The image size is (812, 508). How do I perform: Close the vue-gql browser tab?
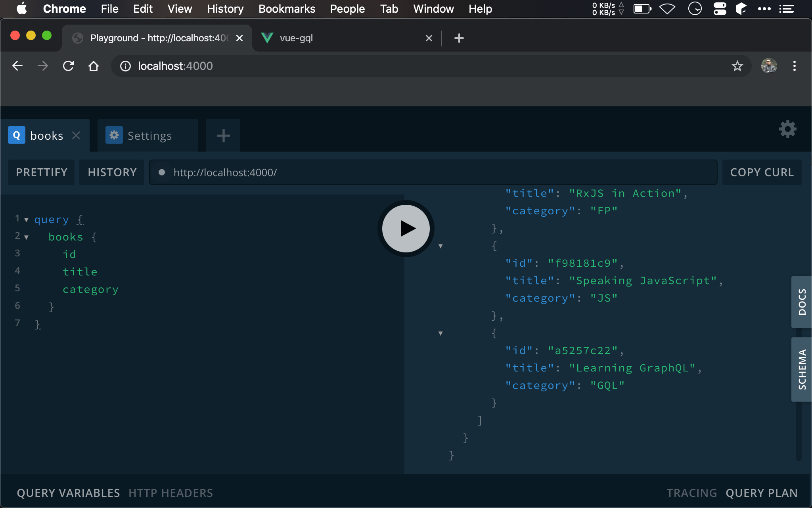click(x=429, y=38)
